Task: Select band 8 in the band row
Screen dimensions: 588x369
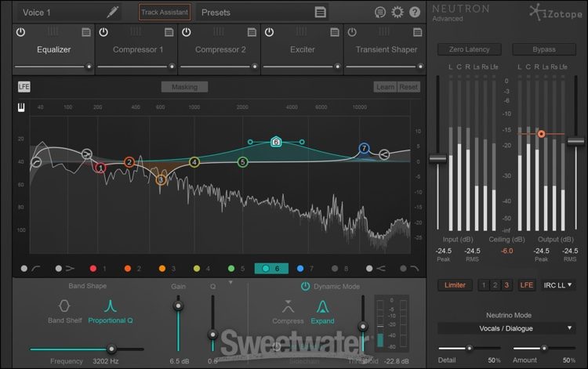Action: tap(340, 268)
